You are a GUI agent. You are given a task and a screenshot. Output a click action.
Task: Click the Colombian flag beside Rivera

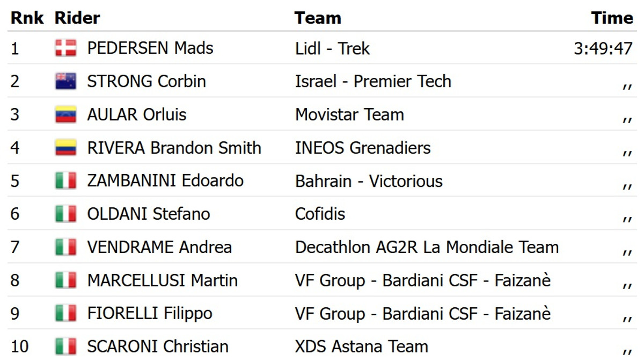(65, 148)
